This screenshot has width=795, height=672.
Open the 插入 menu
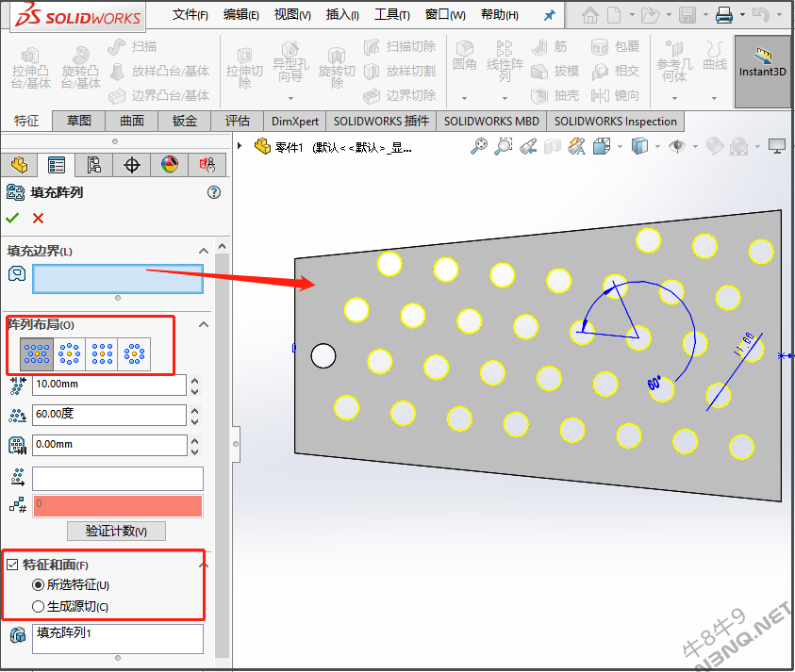(342, 15)
